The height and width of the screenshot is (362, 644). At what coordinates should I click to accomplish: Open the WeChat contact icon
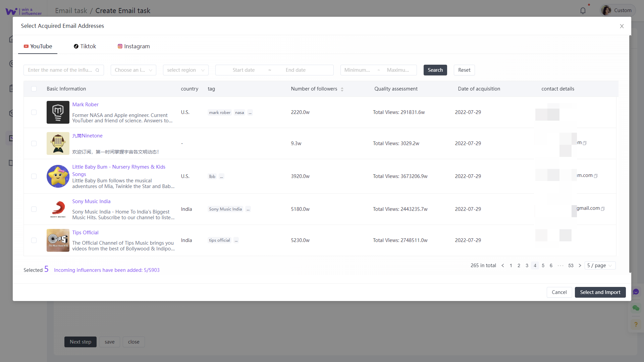(636, 308)
